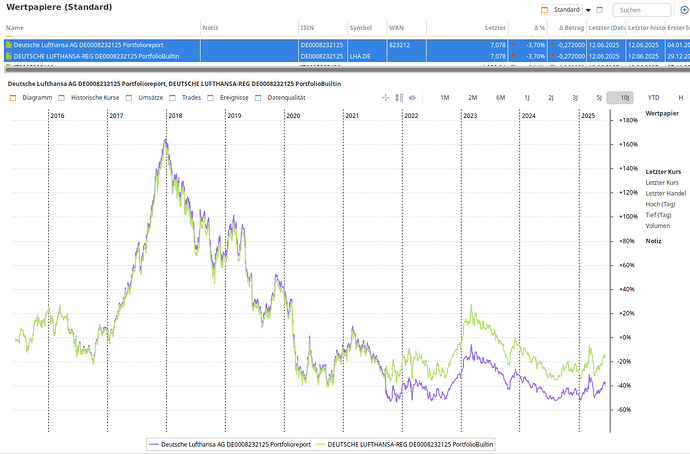Switch to the Trades tab
The width and height of the screenshot is (690, 454).
[x=185, y=98]
